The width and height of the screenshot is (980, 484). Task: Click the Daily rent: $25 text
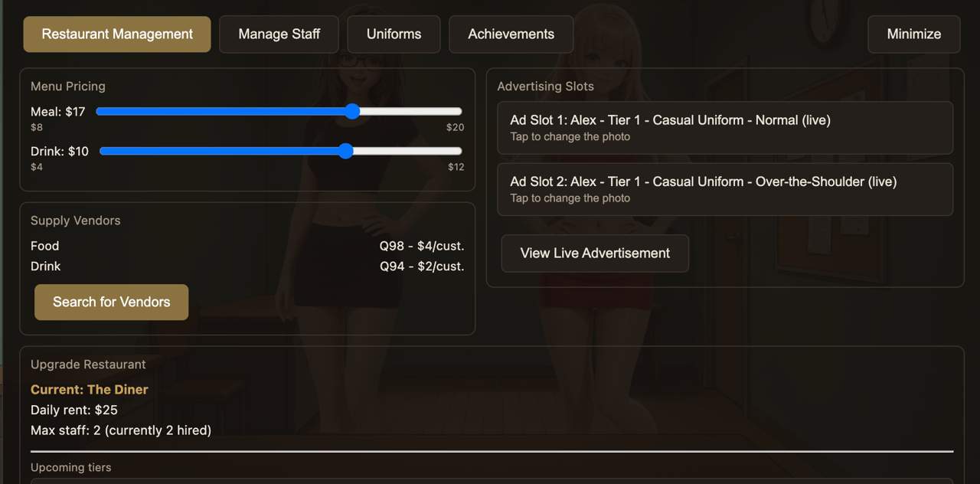[74, 410]
